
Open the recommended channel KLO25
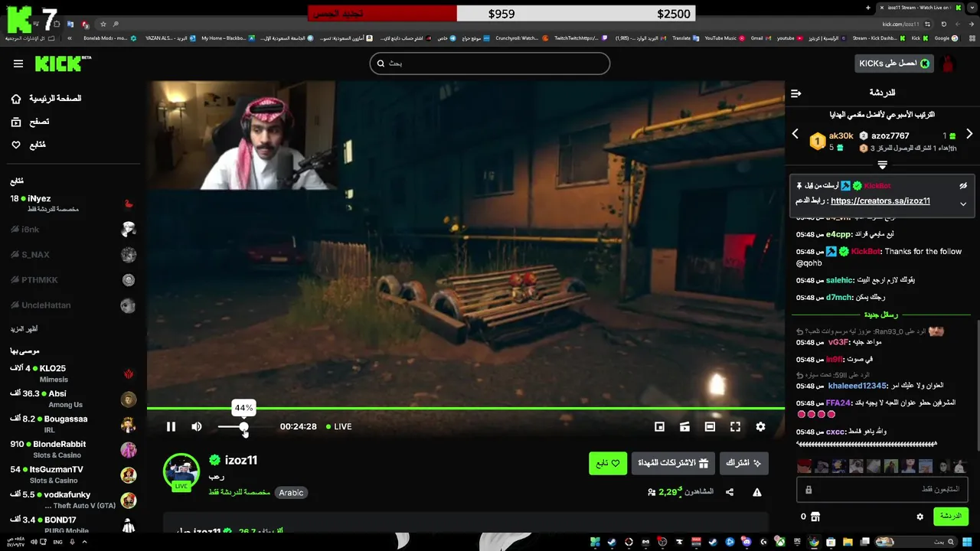(73, 373)
